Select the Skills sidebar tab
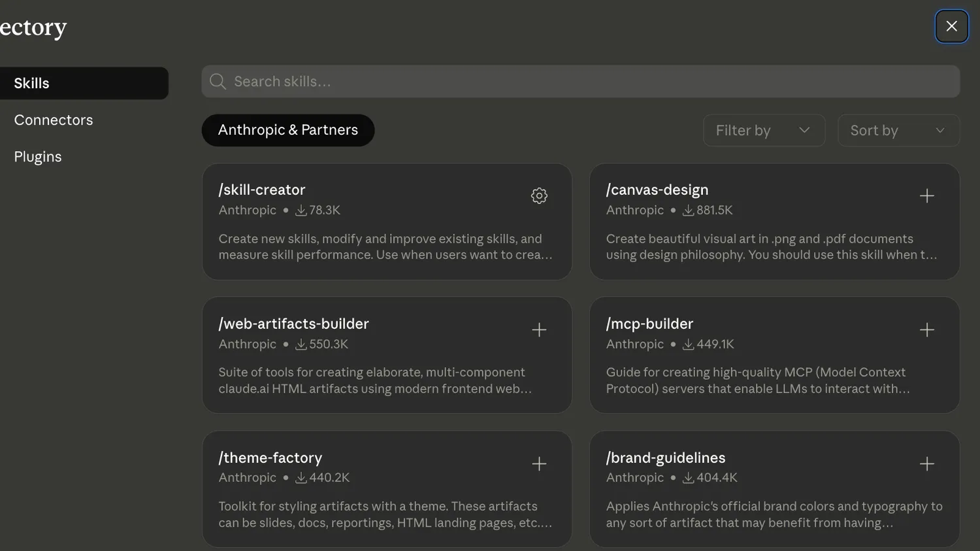 pyautogui.click(x=84, y=83)
